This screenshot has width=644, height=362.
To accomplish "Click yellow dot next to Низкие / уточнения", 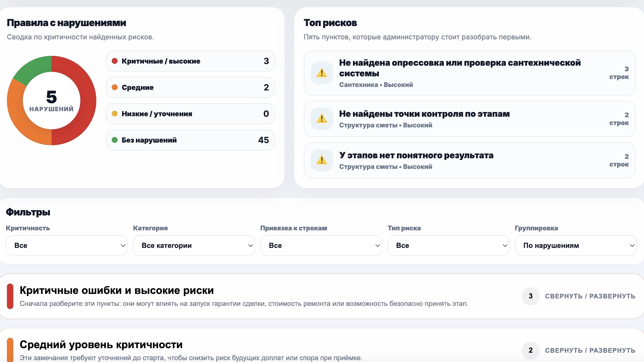I will point(115,114).
